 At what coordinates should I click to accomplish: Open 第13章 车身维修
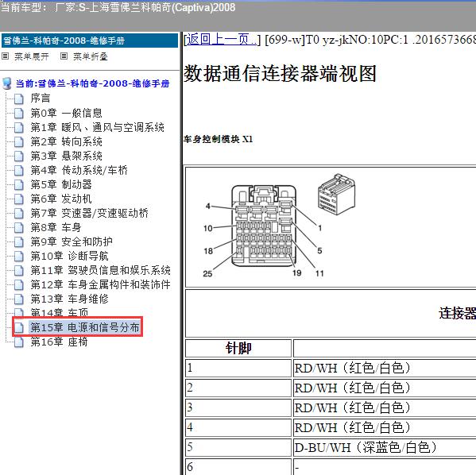(69, 299)
